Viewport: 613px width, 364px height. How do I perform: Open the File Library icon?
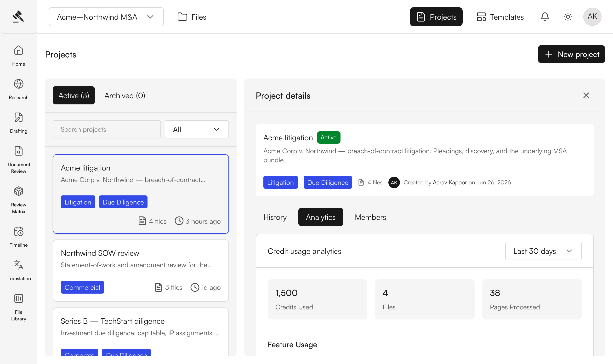click(19, 299)
